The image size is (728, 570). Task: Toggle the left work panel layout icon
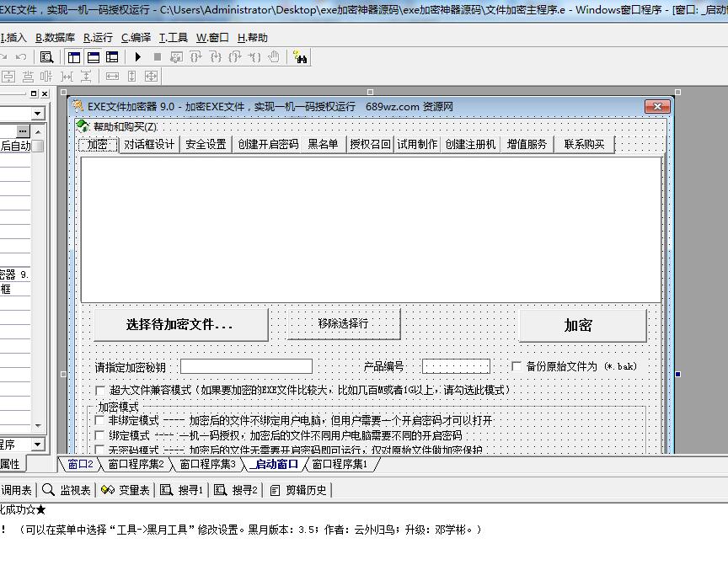coord(74,57)
